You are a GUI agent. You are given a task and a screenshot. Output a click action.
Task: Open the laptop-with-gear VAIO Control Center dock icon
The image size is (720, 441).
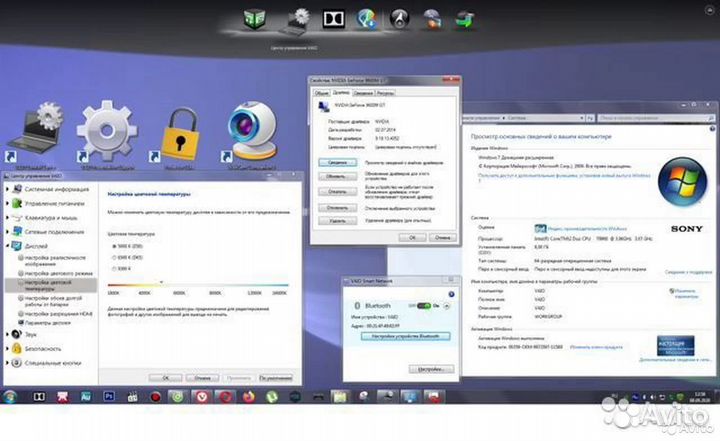(x=296, y=22)
